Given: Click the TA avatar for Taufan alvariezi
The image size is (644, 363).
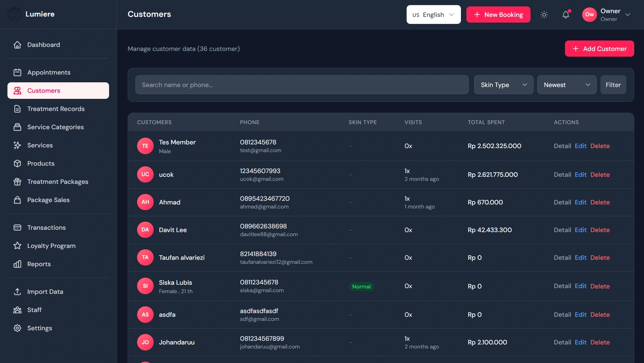Looking at the screenshot, I should coord(145,258).
